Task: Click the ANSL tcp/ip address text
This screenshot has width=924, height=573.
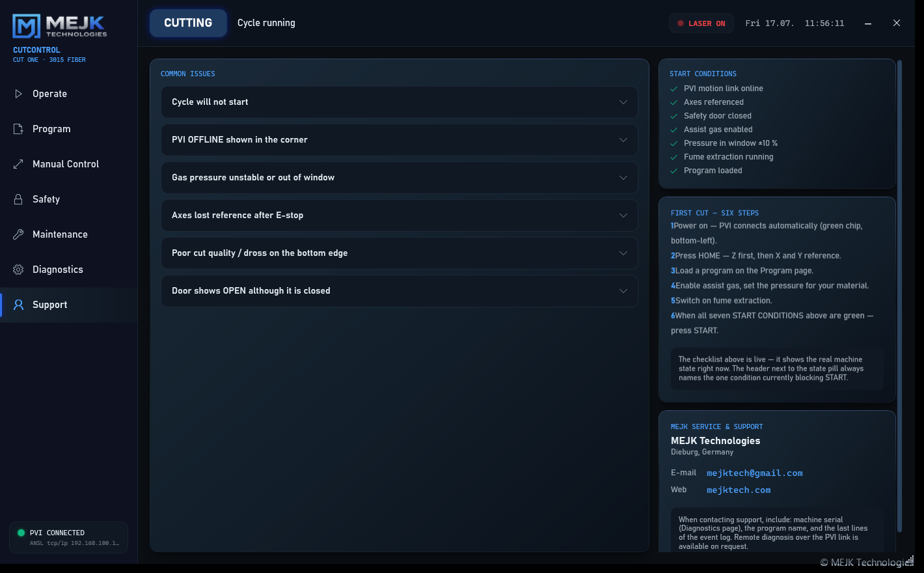Action: tap(75, 543)
